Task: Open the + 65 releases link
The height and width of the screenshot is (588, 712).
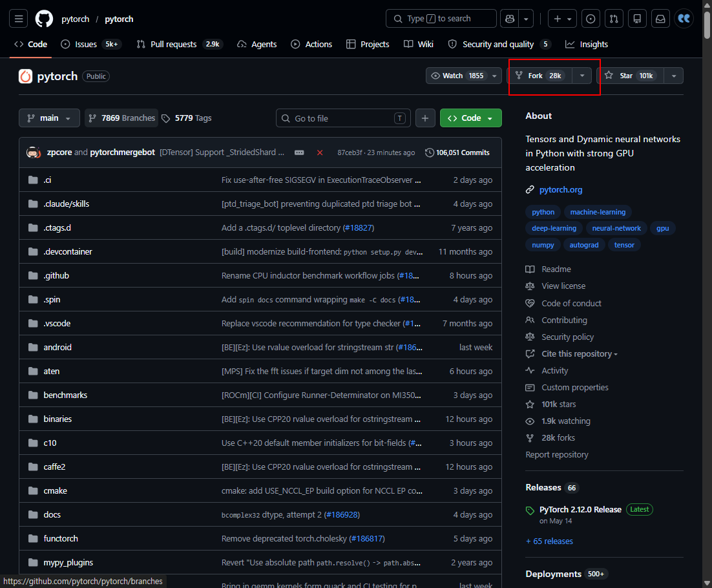Action: tap(549, 541)
